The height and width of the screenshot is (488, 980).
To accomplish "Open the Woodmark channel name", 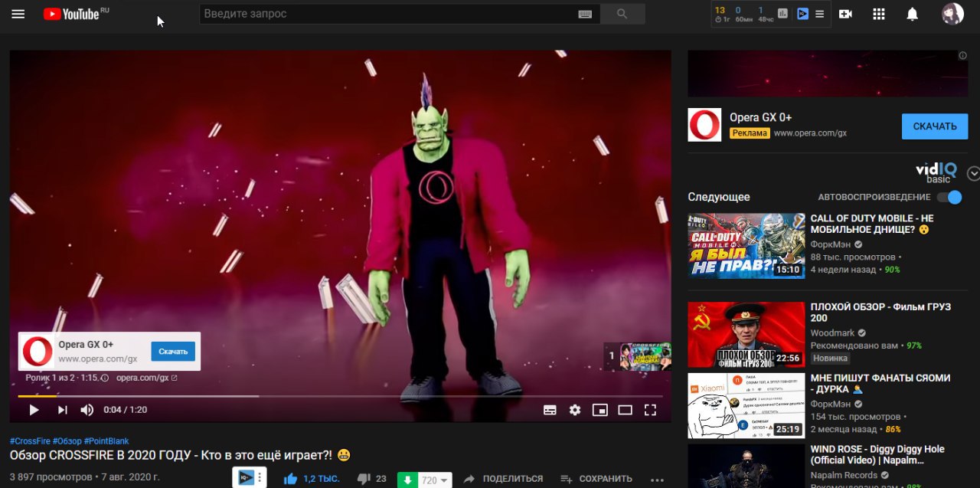I will coord(833,333).
